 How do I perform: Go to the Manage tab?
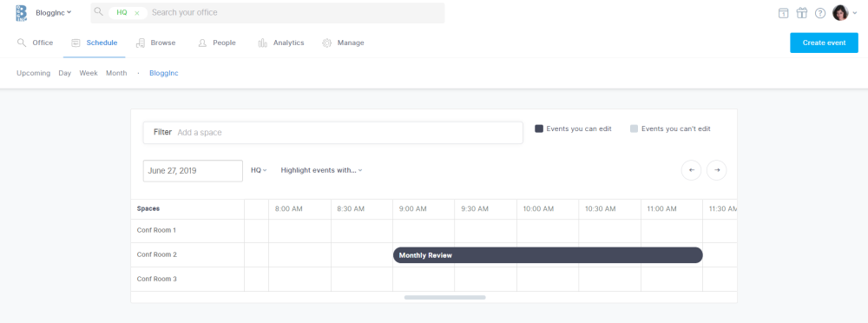tap(343, 43)
